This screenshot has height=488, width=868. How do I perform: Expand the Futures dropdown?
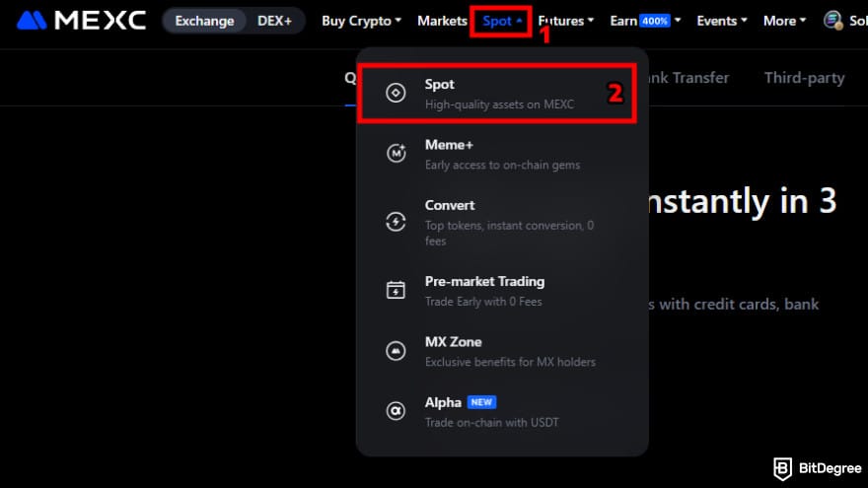coord(566,21)
